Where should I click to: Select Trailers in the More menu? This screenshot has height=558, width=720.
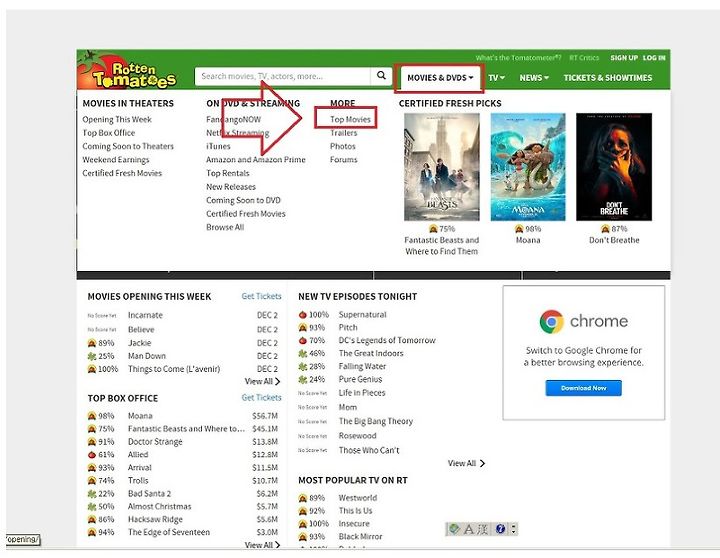tap(343, 133)
